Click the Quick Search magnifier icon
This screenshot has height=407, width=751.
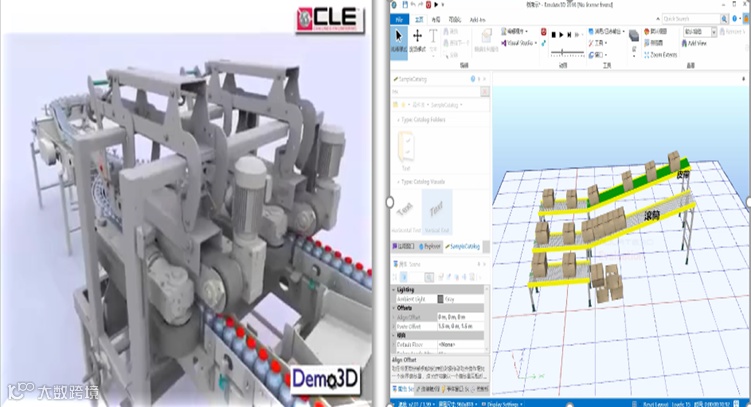724,19
